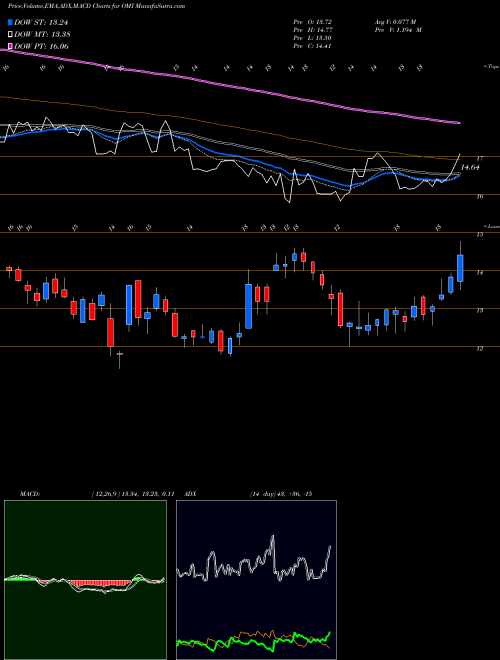
Task: Click the 14 price axis label
Action: 479,273
